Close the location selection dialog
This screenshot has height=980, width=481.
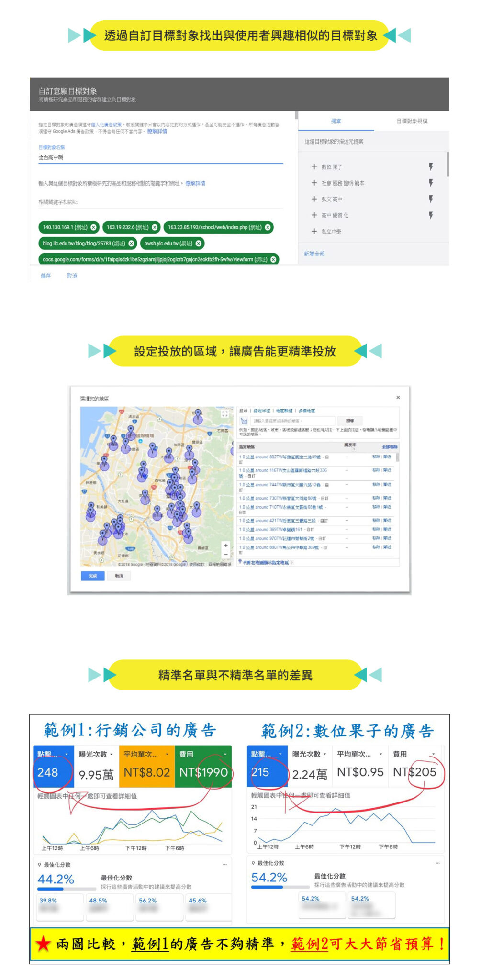(398, 398)
